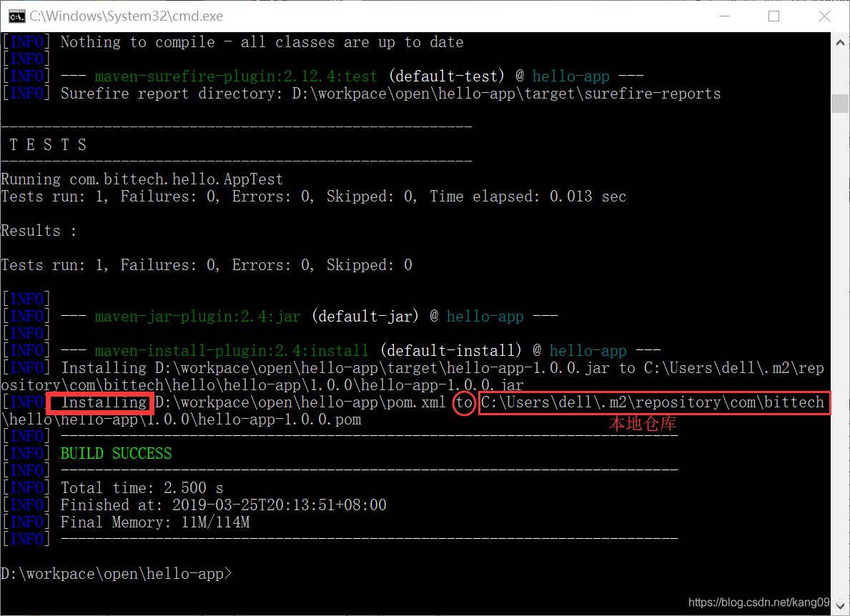Click the 'T E S T S' heading

tap(48, 144)
